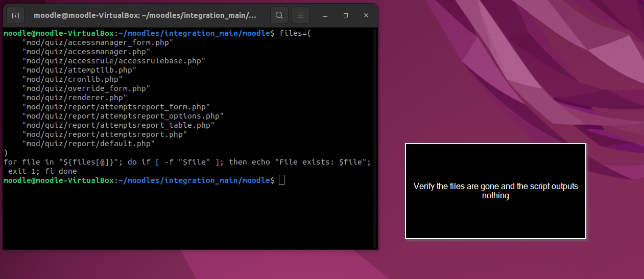Click the line "mod/quiz/report/attemptsreport.php"
Viewport: 644px width, 279px height.
[x=104, y=134]
